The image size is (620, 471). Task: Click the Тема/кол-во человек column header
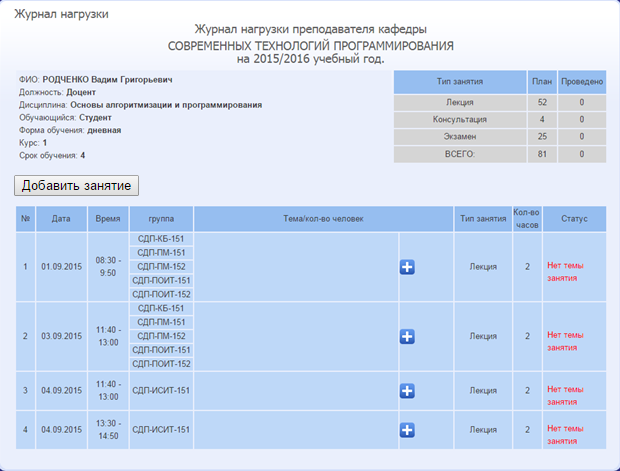[x=323, y=219]
